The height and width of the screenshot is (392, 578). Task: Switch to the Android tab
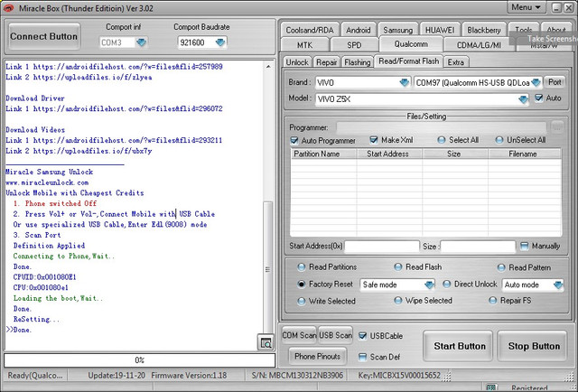(358, 30)
